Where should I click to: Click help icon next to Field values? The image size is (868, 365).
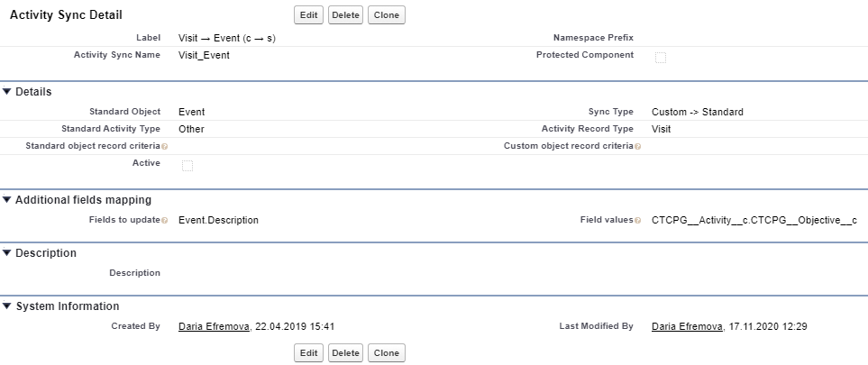click(637, 220)
